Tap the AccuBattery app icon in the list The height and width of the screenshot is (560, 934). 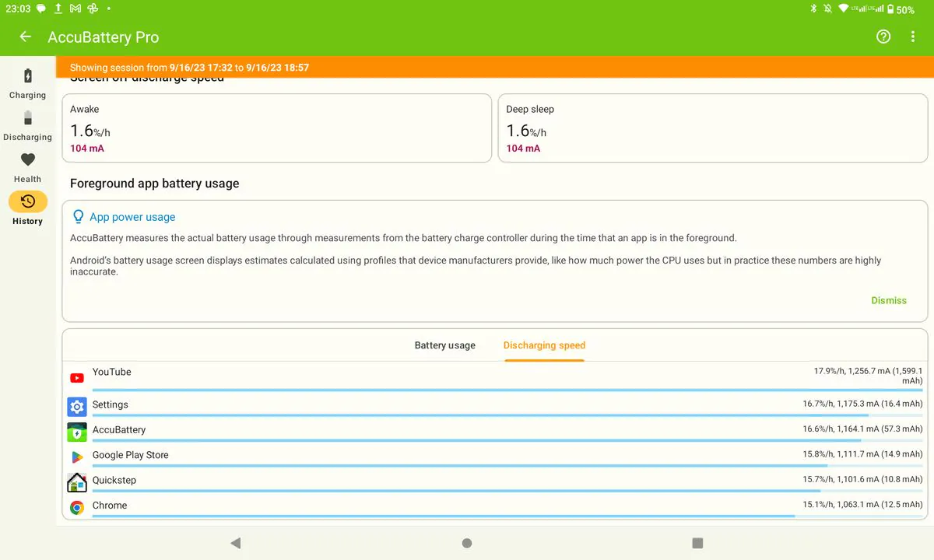(x=77, y=432)
